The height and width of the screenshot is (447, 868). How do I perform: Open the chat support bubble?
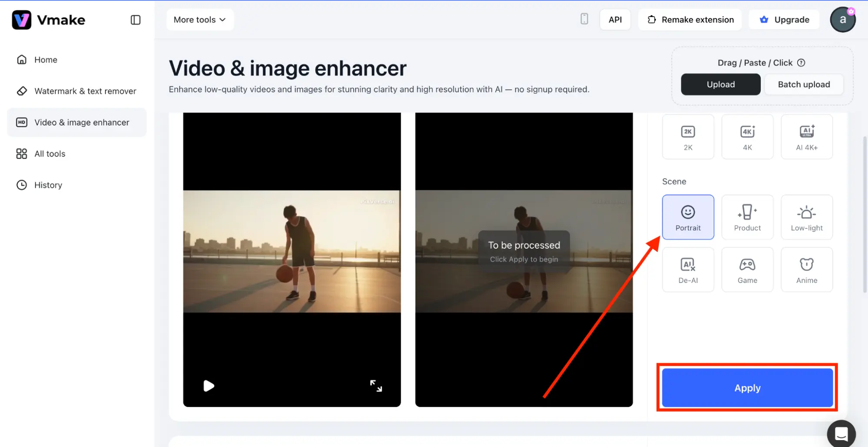point(841,433)
